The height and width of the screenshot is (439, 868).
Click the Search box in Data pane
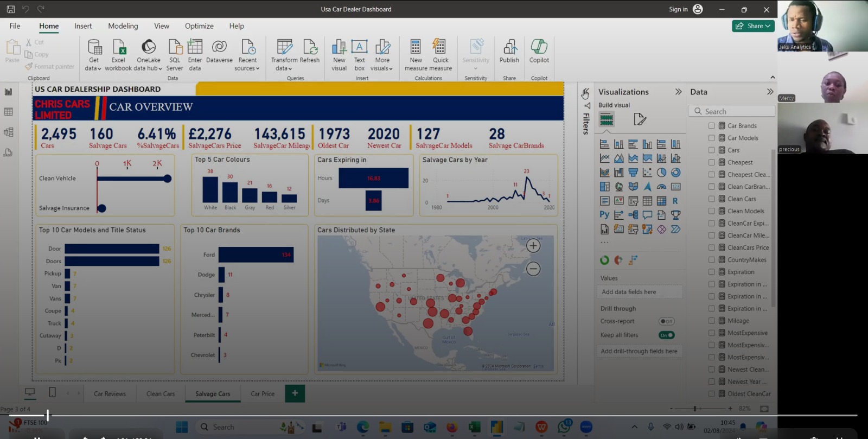(732, 111)
